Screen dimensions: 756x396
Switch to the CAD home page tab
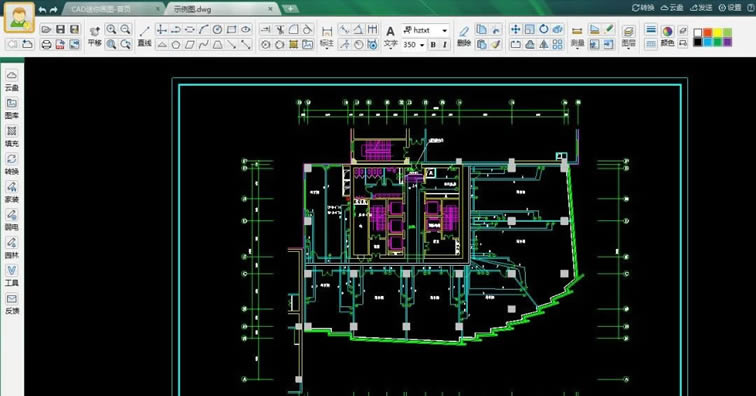pyautogui.click(x=113, y=9)
